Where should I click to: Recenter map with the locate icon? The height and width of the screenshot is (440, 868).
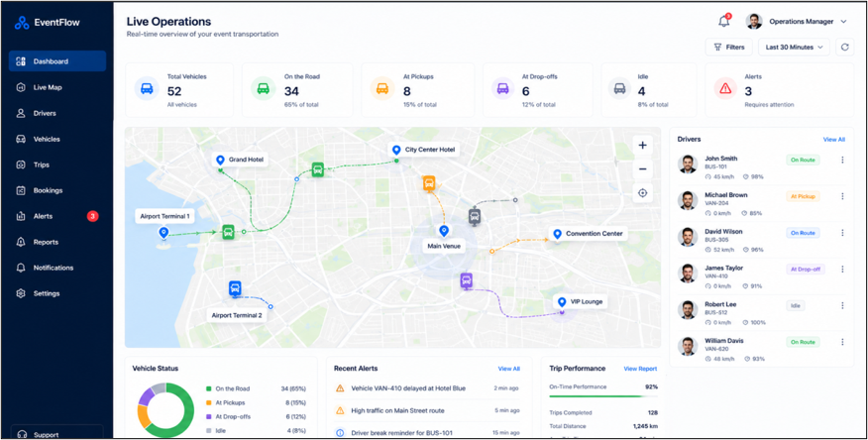tap(642, 193)
